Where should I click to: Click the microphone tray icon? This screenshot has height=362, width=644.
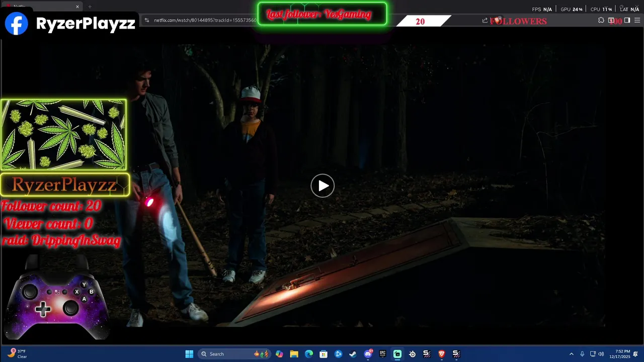(x=582, y=354)
